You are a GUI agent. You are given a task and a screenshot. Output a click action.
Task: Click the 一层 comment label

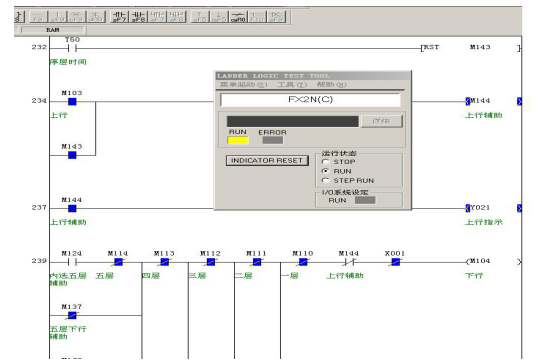[x=290, y=276]
